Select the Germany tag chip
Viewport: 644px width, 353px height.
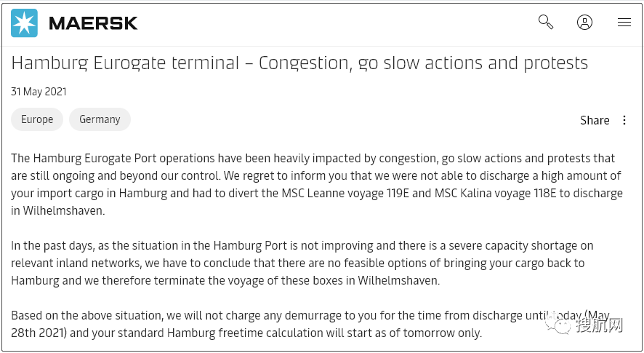tap(100, 119)
